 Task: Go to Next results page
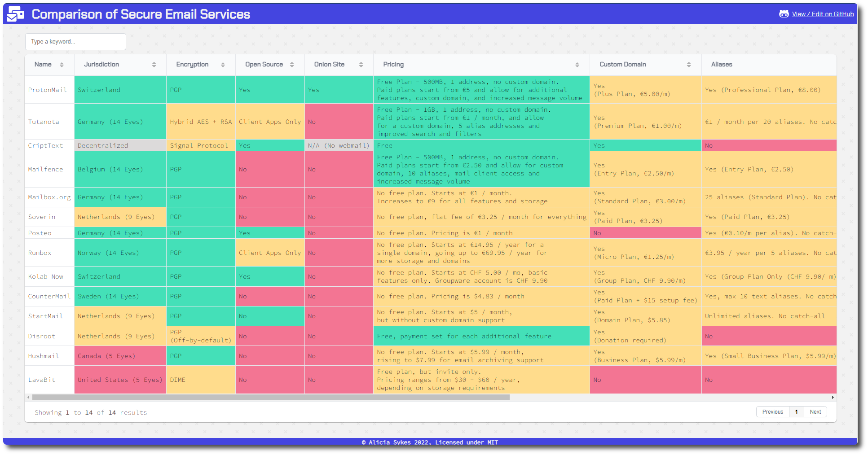(x=815, y=412)
